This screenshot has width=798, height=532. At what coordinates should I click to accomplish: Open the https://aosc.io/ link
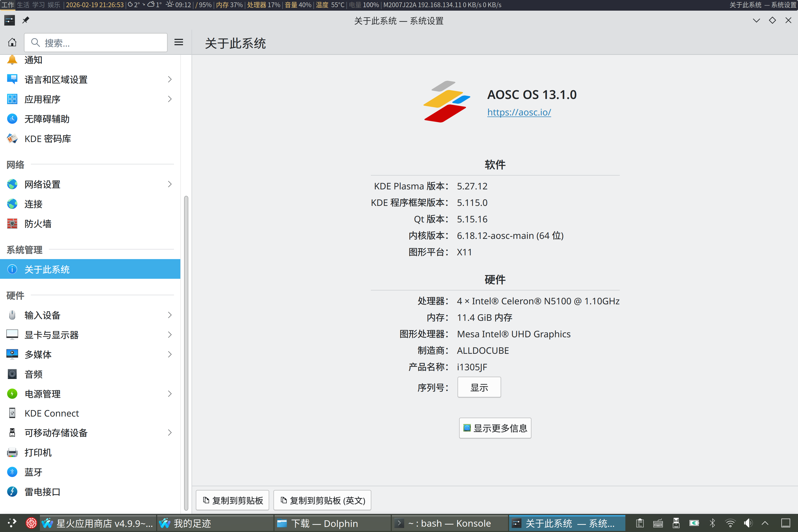(519, 112)
